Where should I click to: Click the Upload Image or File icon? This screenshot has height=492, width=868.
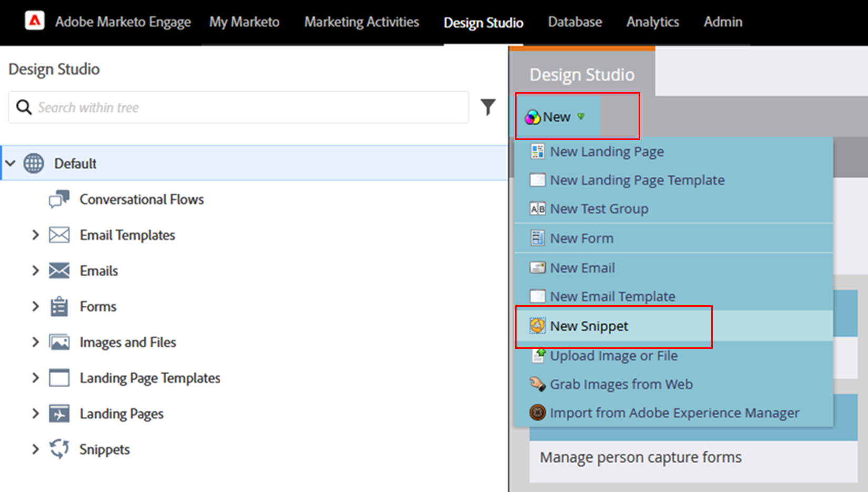pos(538,356)
